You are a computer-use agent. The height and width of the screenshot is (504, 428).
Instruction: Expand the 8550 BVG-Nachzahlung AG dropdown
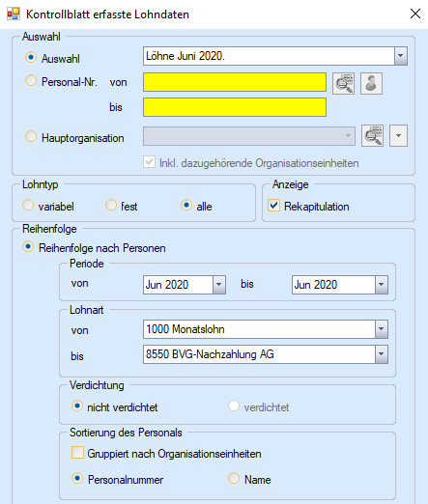pyautogui.click(x=382, y=354)
